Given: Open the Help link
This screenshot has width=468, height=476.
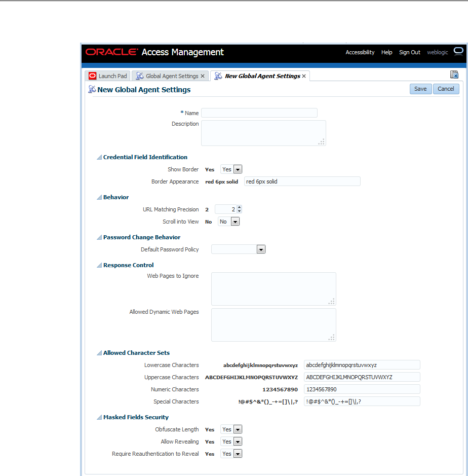Looking at the screenshot, I should pos(387,52).
